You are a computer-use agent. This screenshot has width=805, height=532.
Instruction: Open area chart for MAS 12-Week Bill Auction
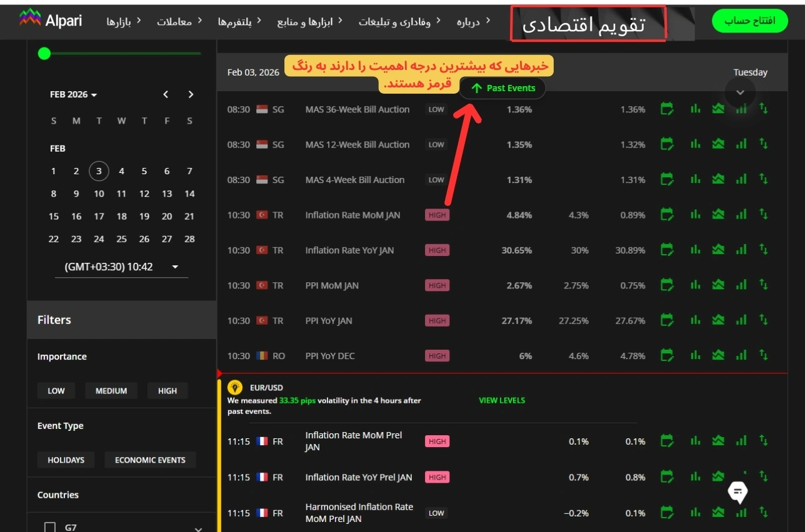(718, 144)
